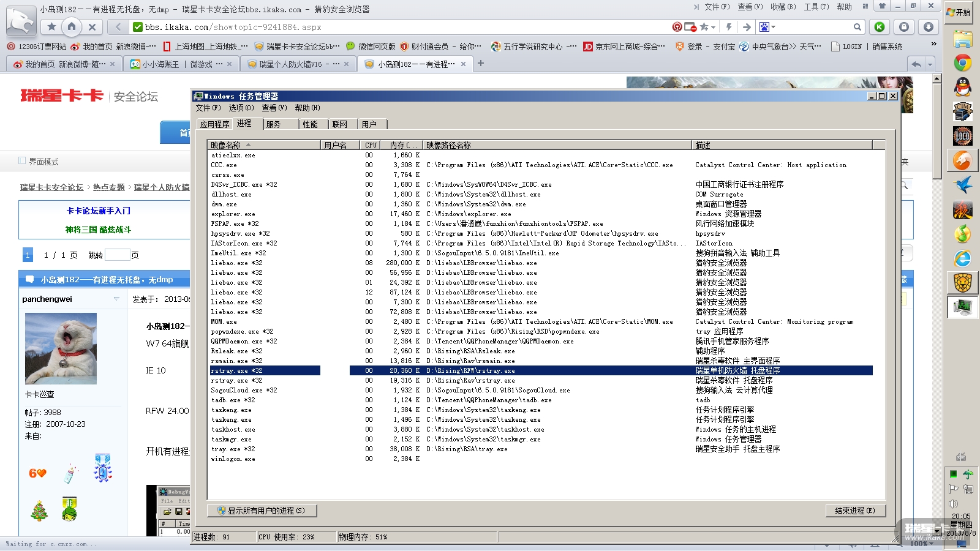Expand bookmarks bar overflow chevron
Screen dimensions: 980x551
[x=933, y=44]
